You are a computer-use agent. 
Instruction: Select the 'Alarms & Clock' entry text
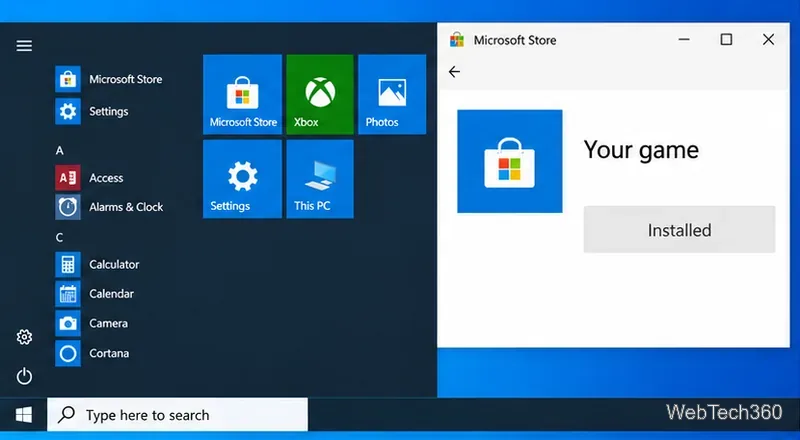pyautogui.click(x=126, y=207)
